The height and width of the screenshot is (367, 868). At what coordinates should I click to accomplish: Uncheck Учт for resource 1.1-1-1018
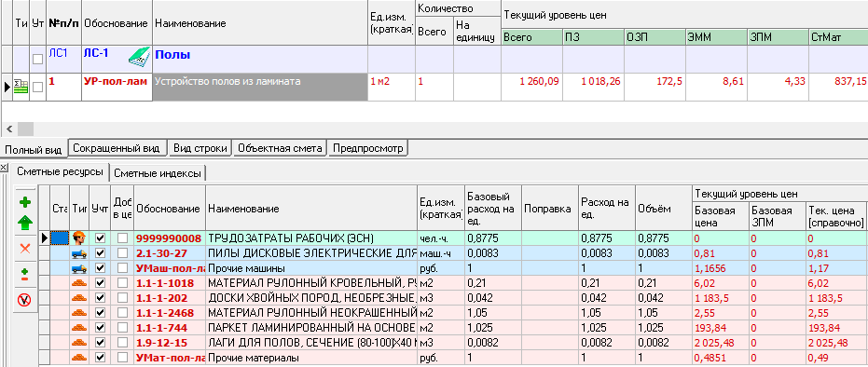100,283
